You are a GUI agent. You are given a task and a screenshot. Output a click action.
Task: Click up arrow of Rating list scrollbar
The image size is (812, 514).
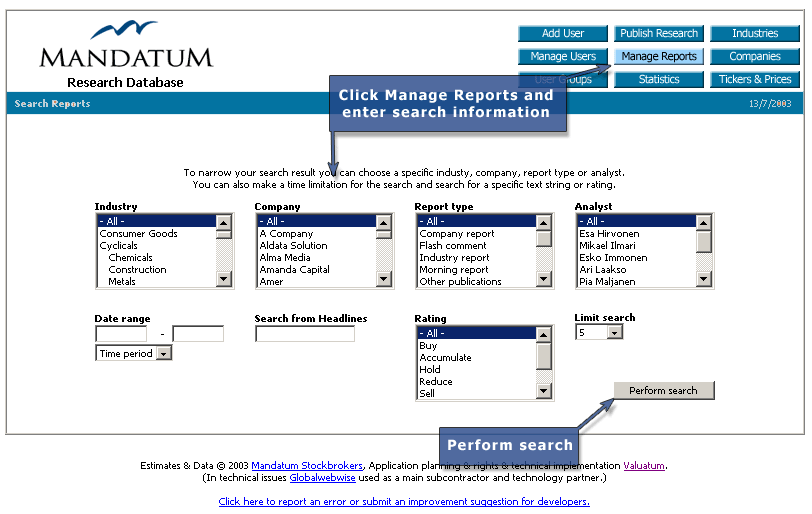coord(544,334)
